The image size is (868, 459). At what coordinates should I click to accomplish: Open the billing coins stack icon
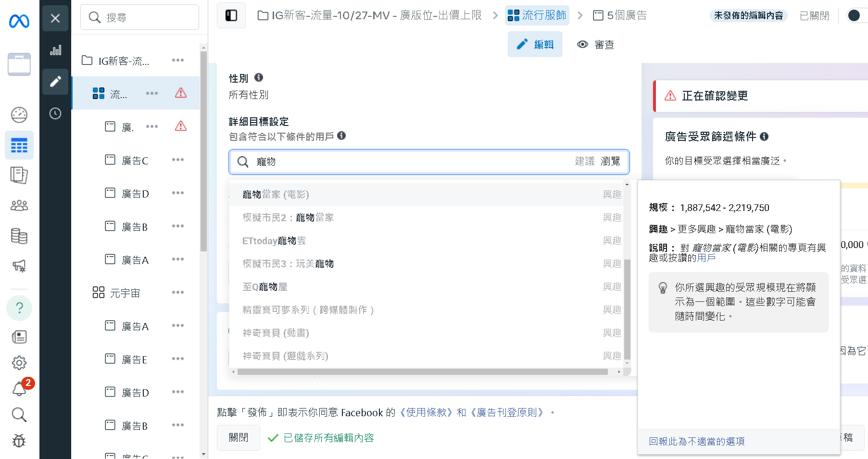click(19, 236)
